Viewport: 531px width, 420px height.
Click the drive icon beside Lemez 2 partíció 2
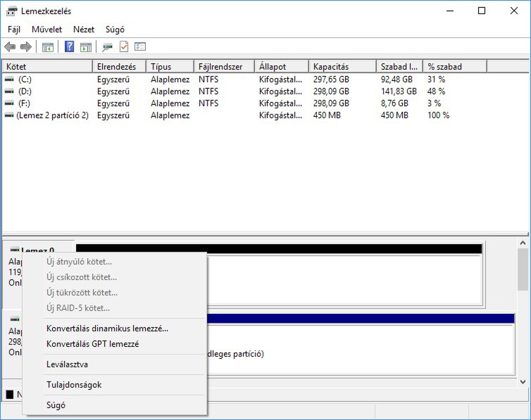coord(9,115)
